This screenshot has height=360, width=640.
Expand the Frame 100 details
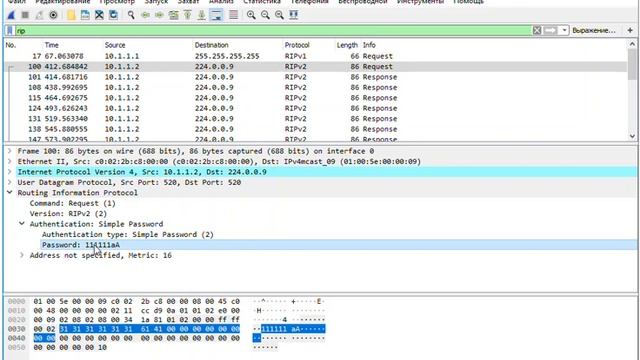[9, 151]
